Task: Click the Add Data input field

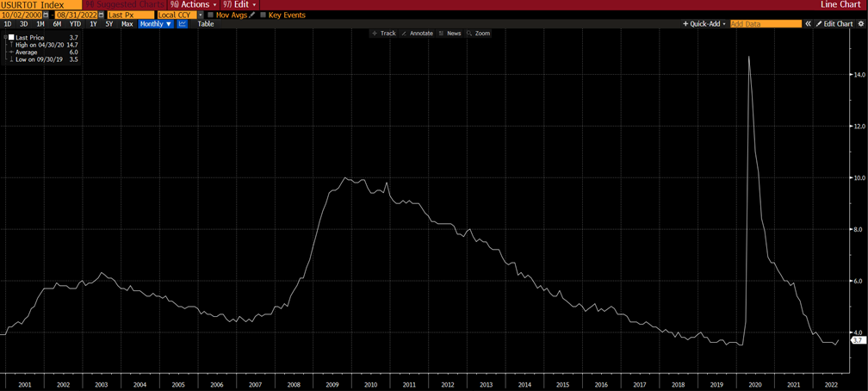Action: point(766,24)
